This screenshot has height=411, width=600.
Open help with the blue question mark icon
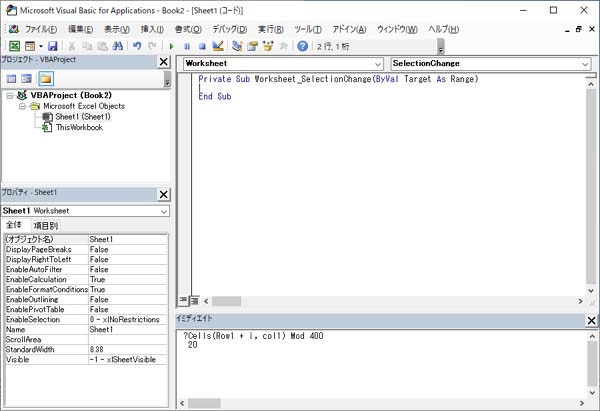tap(302, 46)
